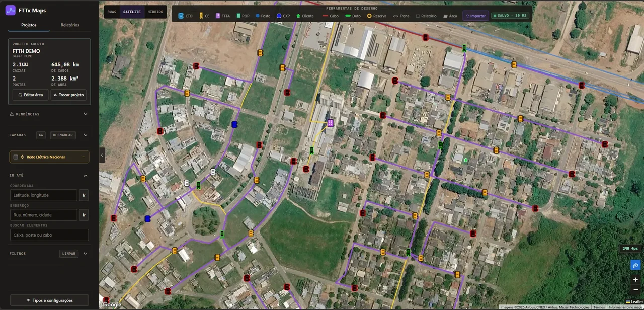Select the Duto drawing tool
Viewport: 644px width, 310px height.
coord(353,16)
